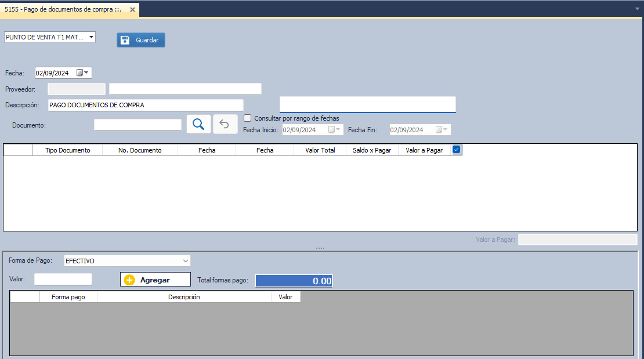Click the floppy disk icon on Guardar
Viewport: 644px width, 359px height.
125,40
